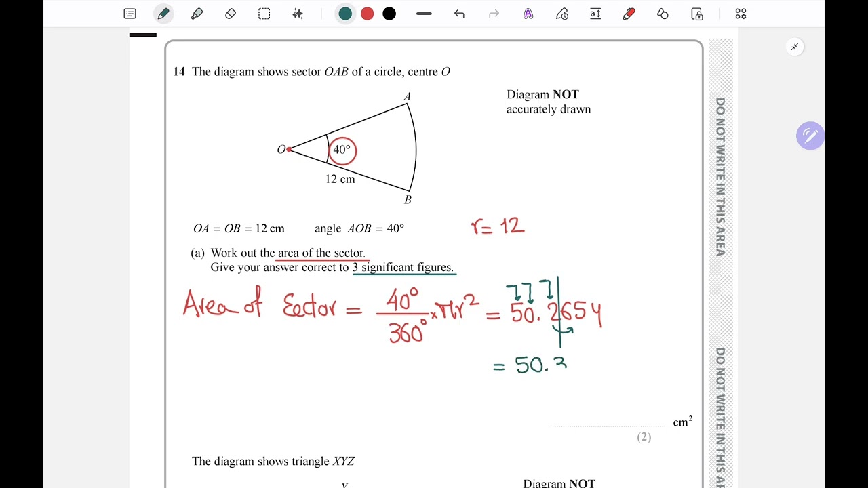Click the 40° angle label in diagram
This screenshot has width=868, height=488.
click(x=342, y=150)
